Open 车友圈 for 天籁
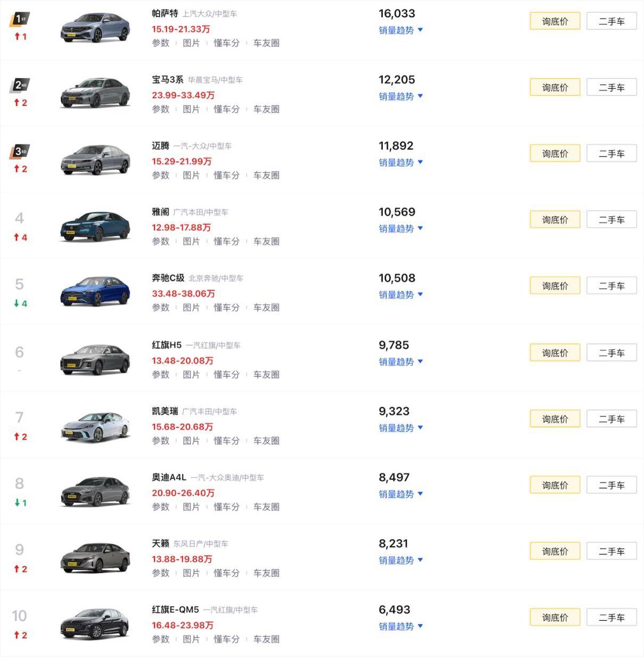 pyautogui.click(x=266, y=573)
